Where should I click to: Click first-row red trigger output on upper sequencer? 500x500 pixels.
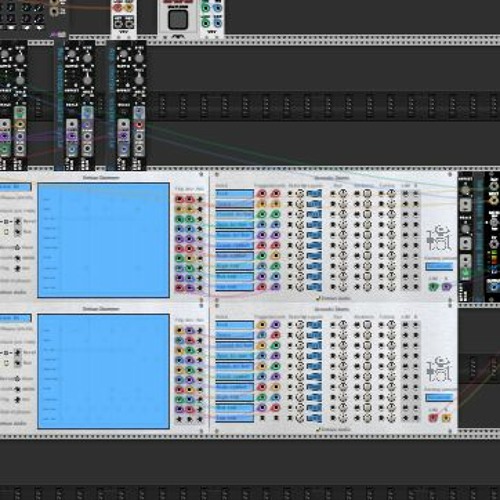pyautogui.click(x=179, y=199)
